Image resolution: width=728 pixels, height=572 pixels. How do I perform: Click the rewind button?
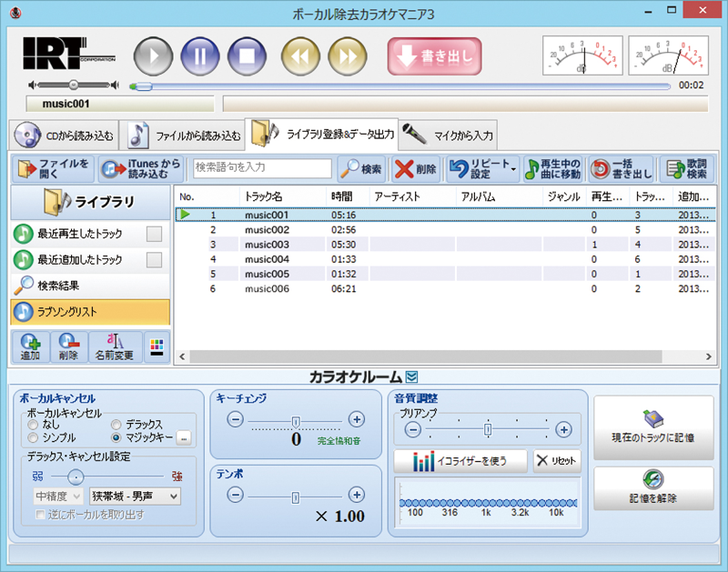299,56
